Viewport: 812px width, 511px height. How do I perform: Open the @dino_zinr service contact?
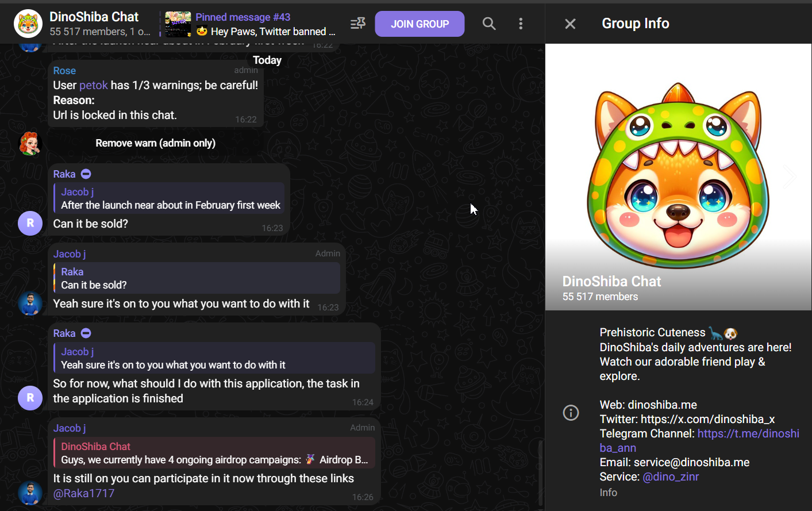[671, 477]
